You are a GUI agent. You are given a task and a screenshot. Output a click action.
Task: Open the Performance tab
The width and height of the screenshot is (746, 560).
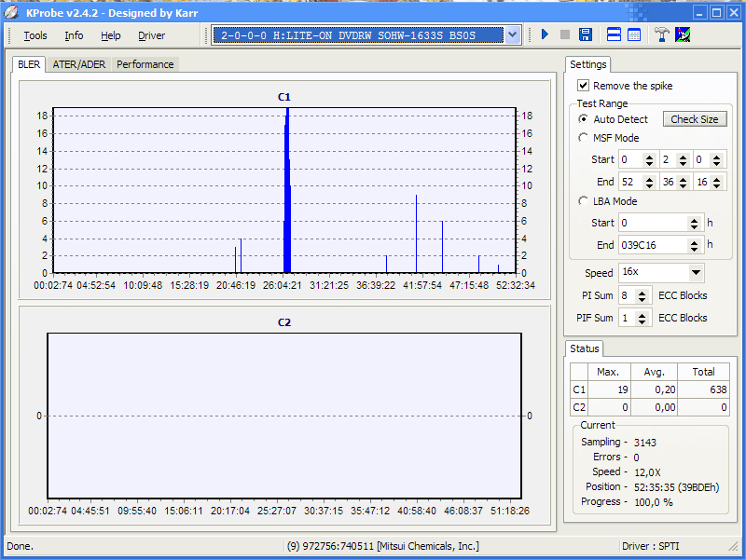(145, 64)
